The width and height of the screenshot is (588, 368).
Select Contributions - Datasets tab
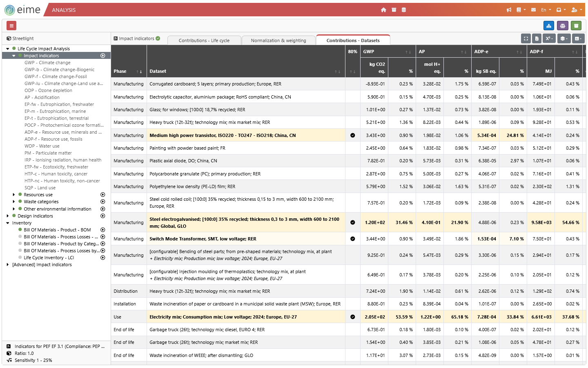tap(353, 40)
